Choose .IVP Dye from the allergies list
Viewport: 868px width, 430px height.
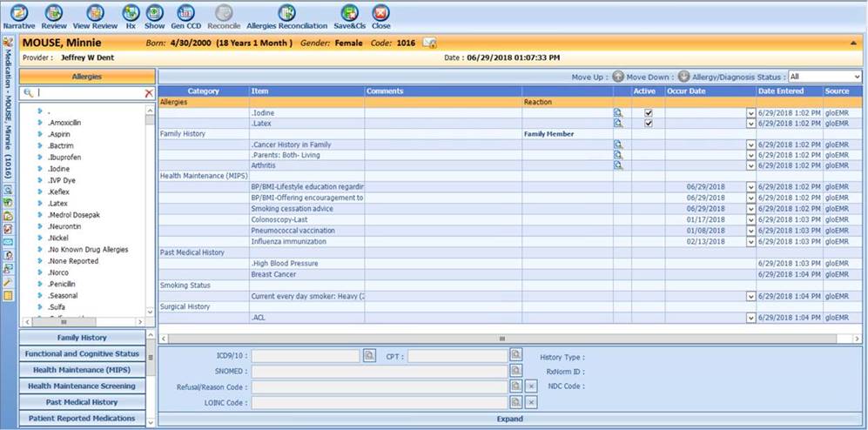tap(61, 180)
